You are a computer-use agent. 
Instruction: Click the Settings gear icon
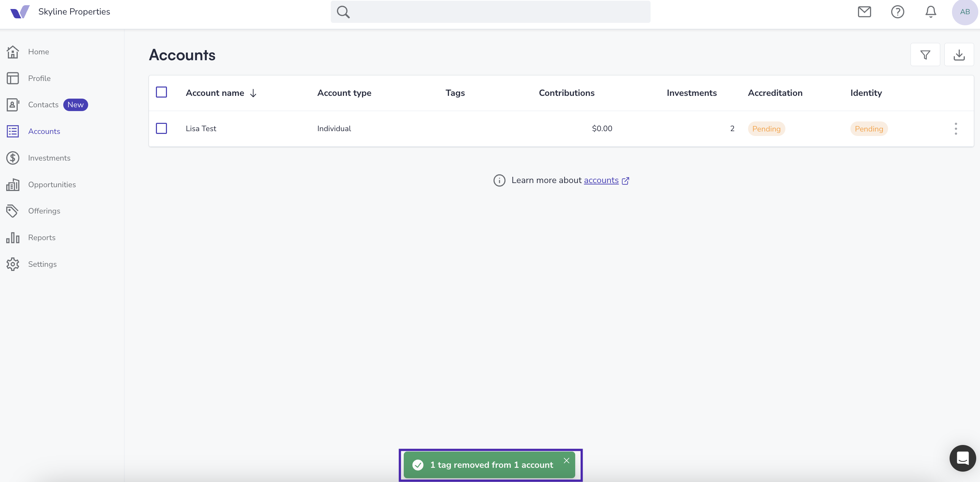(x=12, y=264)
